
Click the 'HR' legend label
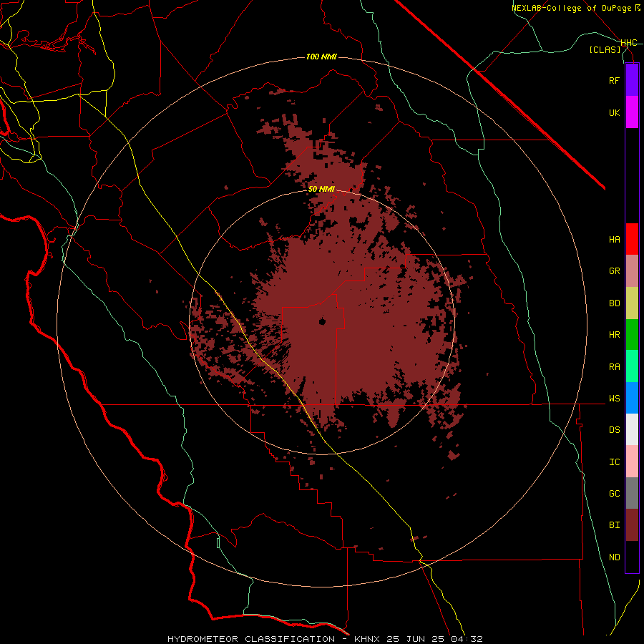(x=614, y=335)
